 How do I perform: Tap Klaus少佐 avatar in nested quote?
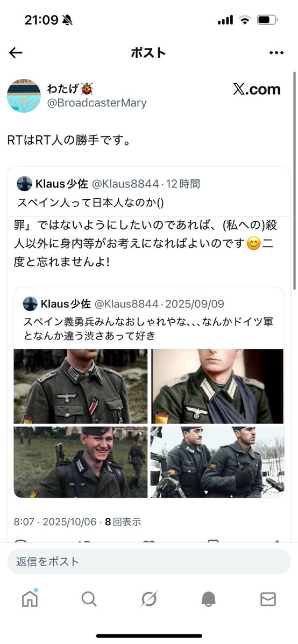(30, 304)
